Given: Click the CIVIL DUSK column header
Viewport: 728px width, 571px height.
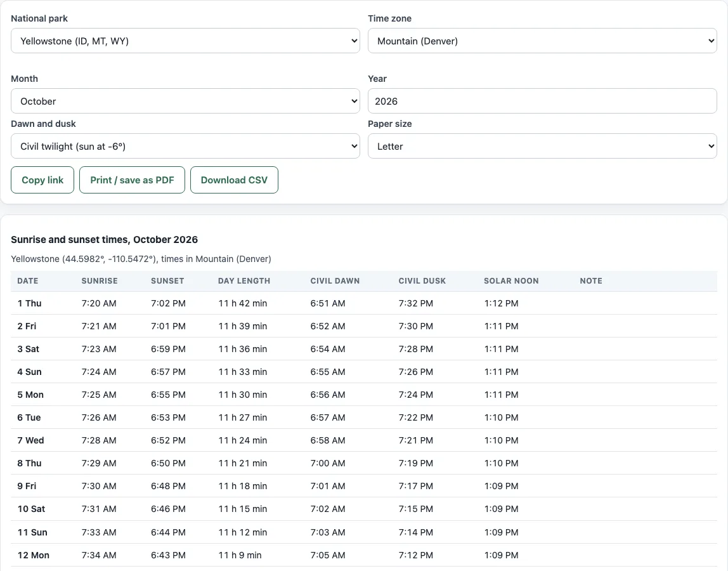Looking at the screenshot, I should pyautogui.click(x=422, y=281).
